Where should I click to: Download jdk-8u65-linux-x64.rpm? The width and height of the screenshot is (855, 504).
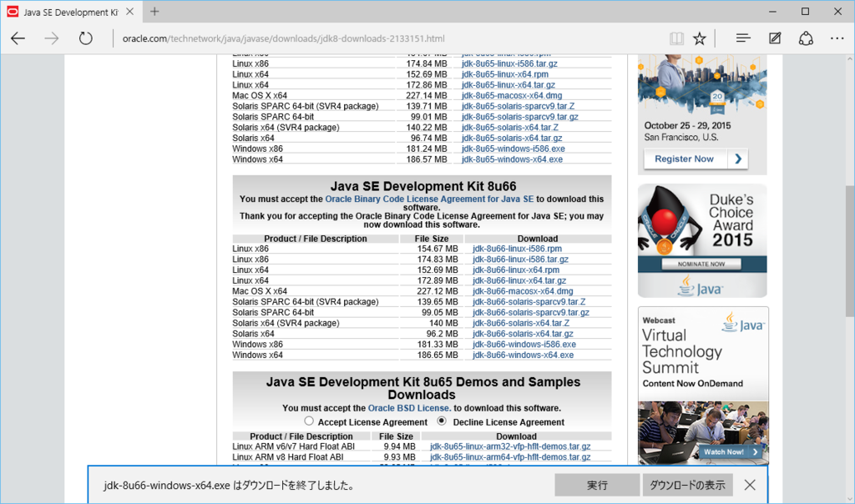505,74
